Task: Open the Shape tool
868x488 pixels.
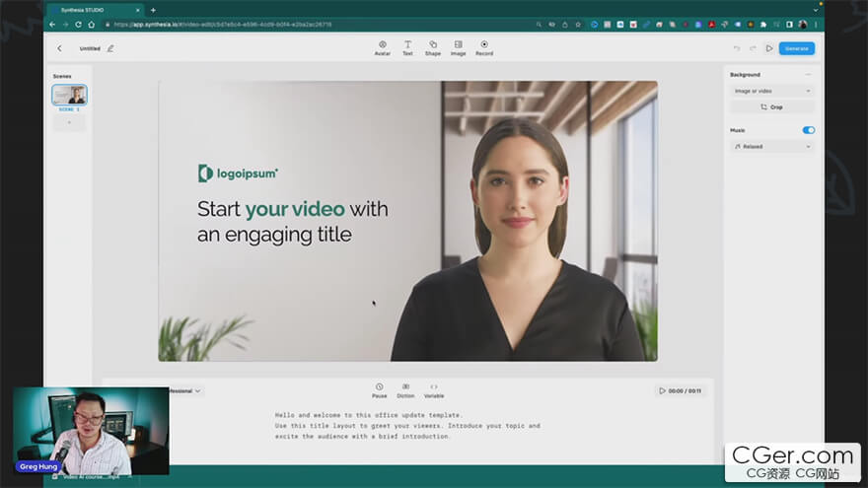Action: (433, 46)
